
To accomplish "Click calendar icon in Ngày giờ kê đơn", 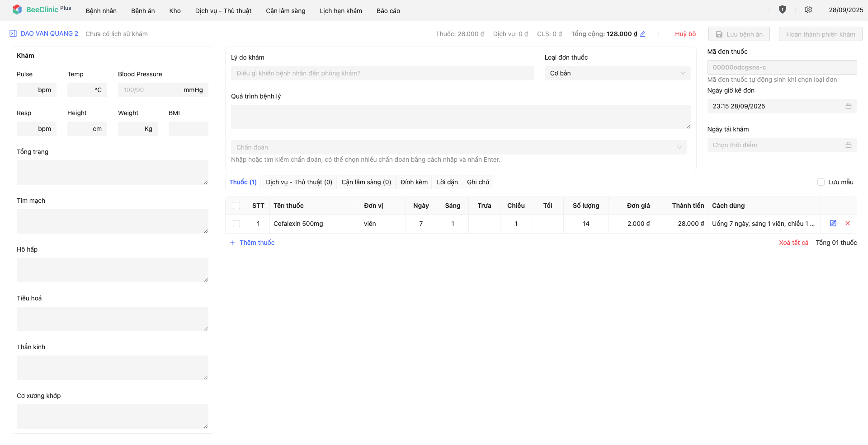I will click(x=848, y=107).
